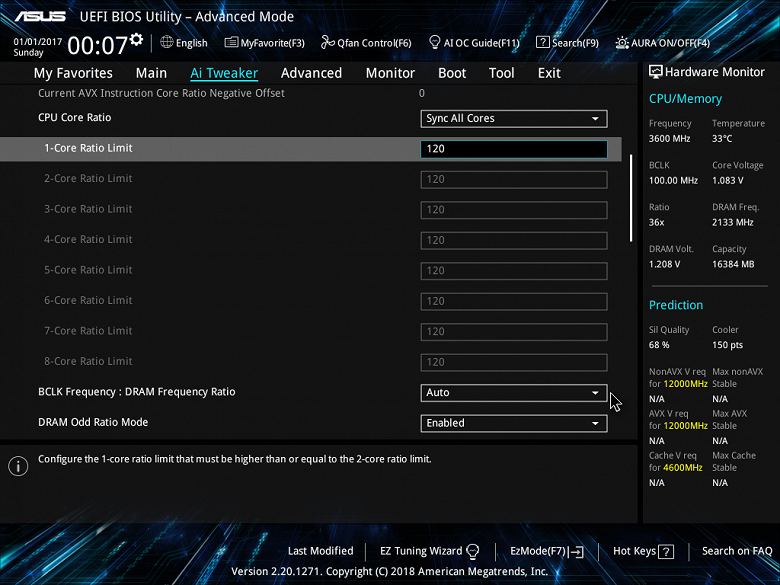Click the 2133 MHz DRAM frequency value
The height and width of the screenshot is (585, 780).
point(732,222)
